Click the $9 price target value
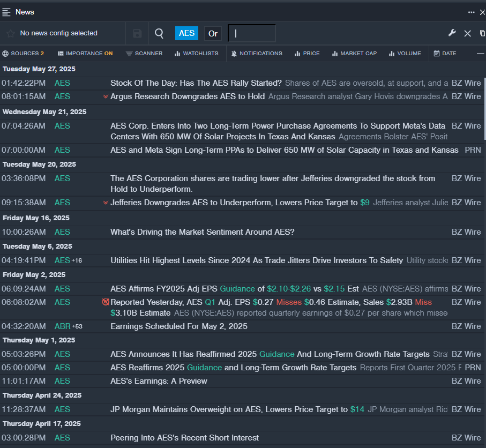Screen dimensions: 486x448 point(364,203)
